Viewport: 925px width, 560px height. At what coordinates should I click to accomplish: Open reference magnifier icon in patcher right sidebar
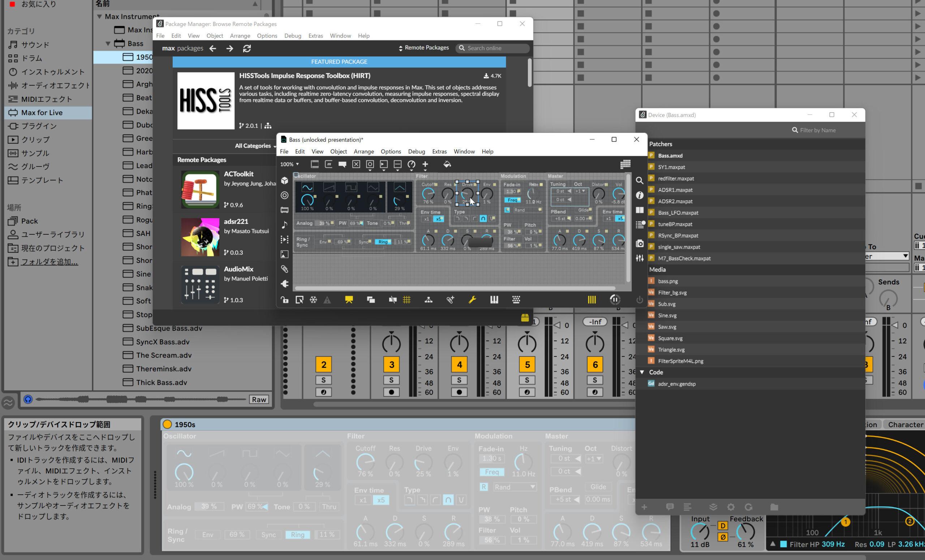click(x=640, y=181)
